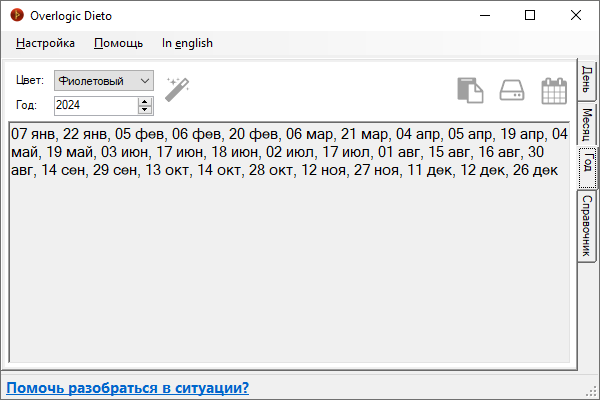Viewport: 600px width, 400px height.
Task: Open the Настройка menu
Action: 45,43
